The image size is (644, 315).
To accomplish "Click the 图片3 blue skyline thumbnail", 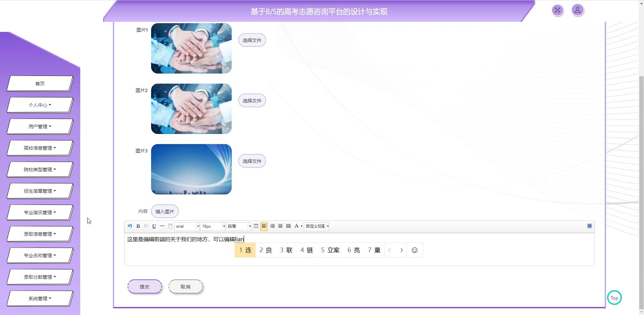I will (x=191, y=169).
